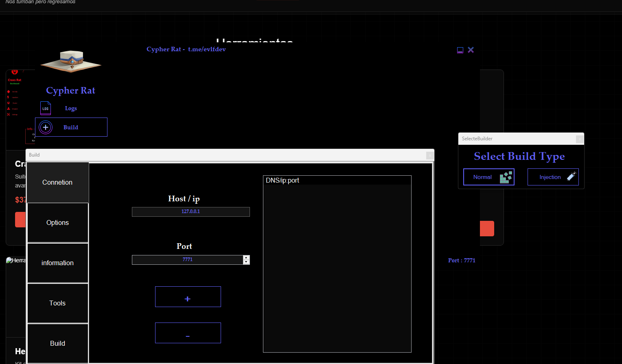Select the information tab
This screenshot has height=364, width=622.
coord(57,263)
